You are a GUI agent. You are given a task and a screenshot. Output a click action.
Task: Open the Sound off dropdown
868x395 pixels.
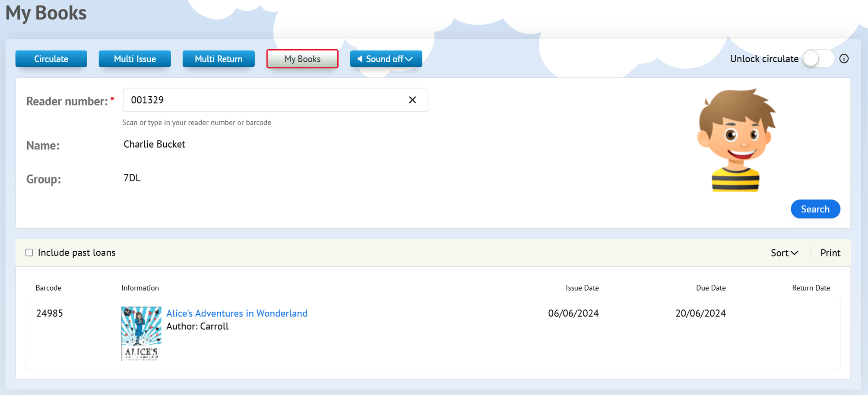coord(386,59)
